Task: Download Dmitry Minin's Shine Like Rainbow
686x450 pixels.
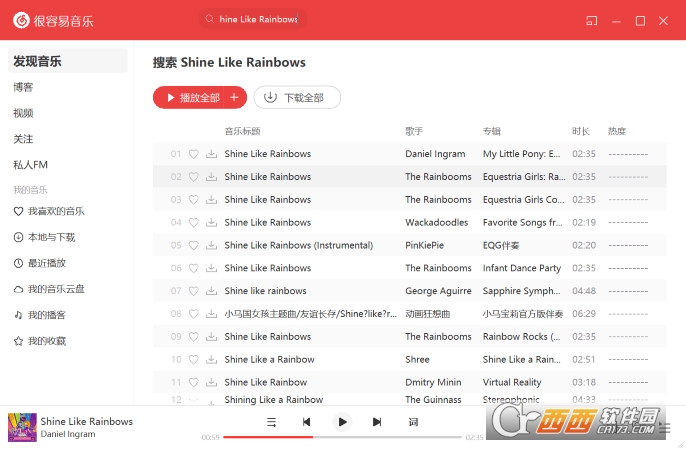Action: [211, 382]
